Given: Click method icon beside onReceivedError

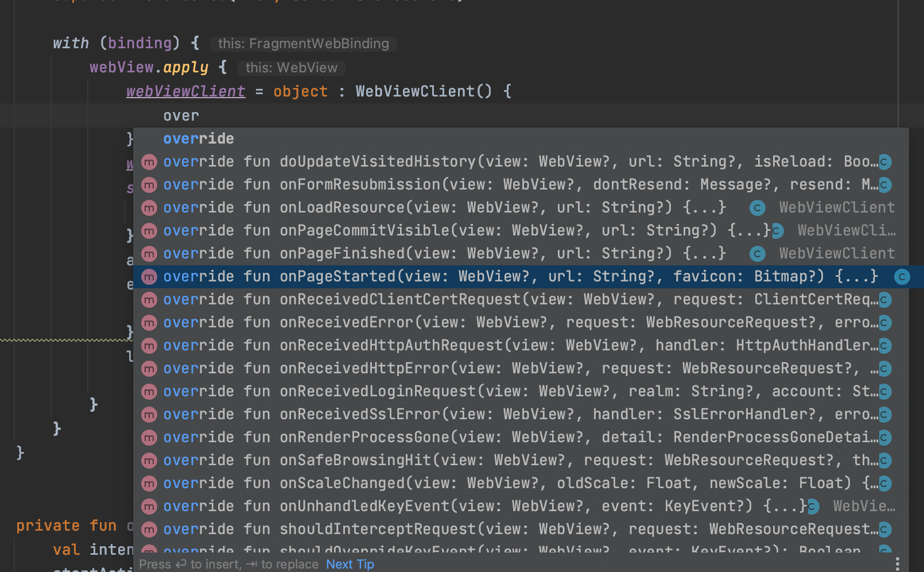Looking at the screenshot, I should coord(149,323).
